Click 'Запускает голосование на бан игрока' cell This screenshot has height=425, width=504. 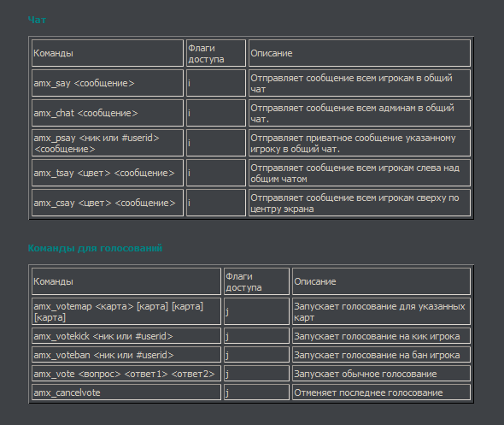pos(381,355)
